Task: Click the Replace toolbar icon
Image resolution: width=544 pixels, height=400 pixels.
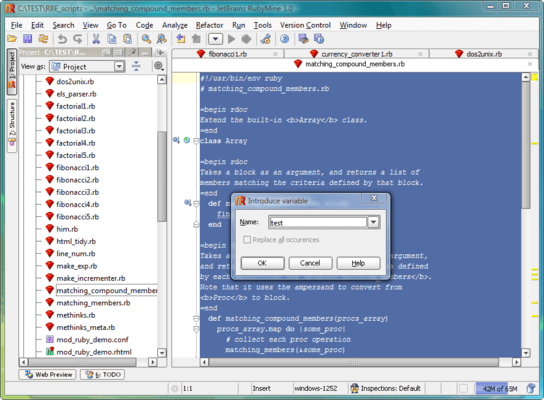Action: click(x=162, y=39)
